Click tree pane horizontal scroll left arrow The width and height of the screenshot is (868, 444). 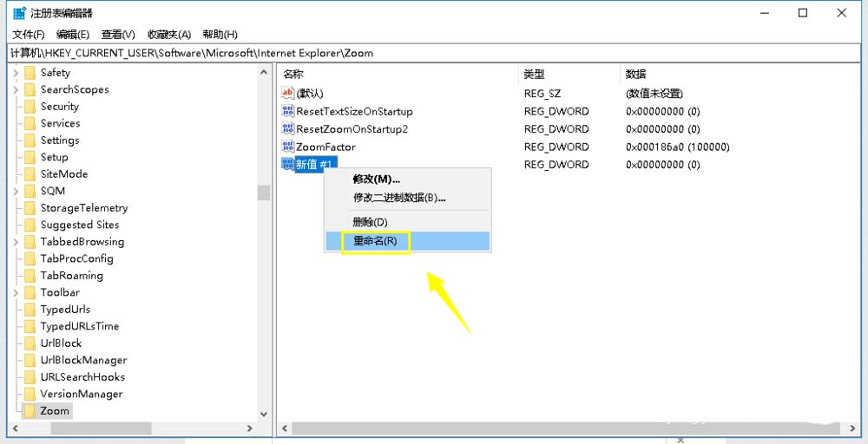coord(15,428)
